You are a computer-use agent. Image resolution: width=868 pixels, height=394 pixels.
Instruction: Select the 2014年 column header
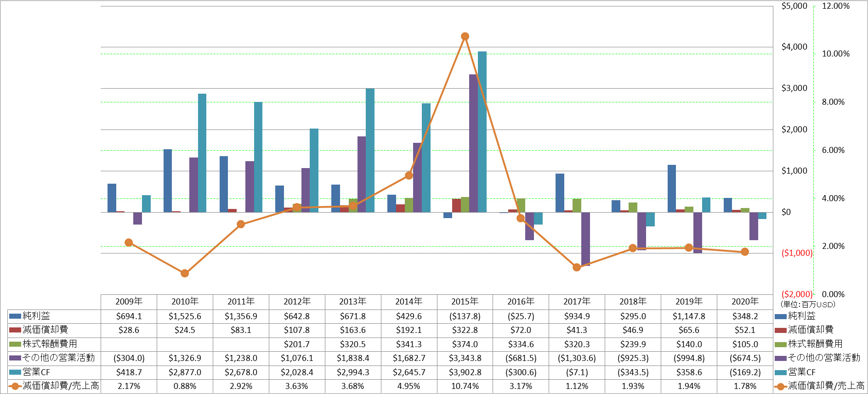[409, 302]
